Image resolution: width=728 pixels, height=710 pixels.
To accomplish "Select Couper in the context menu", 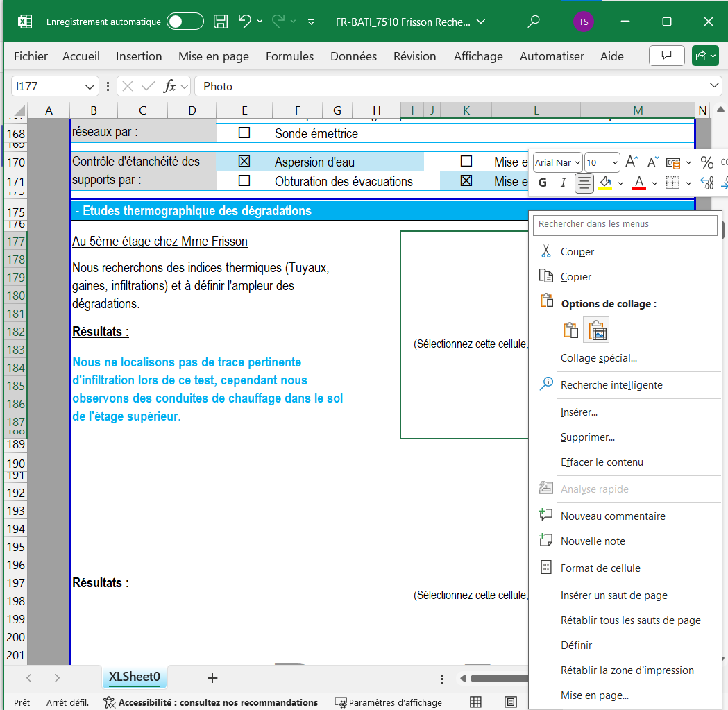I will 625,252.
